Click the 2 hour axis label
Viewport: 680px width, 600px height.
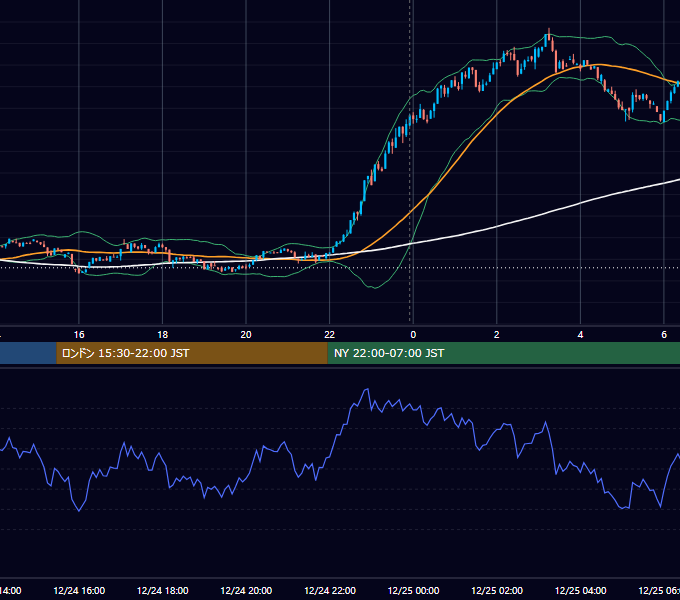click(x=497, y=335)
